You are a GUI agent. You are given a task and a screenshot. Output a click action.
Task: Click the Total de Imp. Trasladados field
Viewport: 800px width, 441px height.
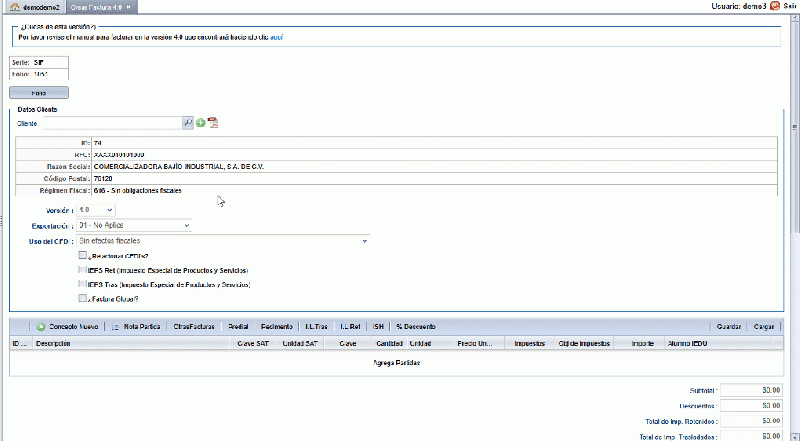click(x=752, y=436)
